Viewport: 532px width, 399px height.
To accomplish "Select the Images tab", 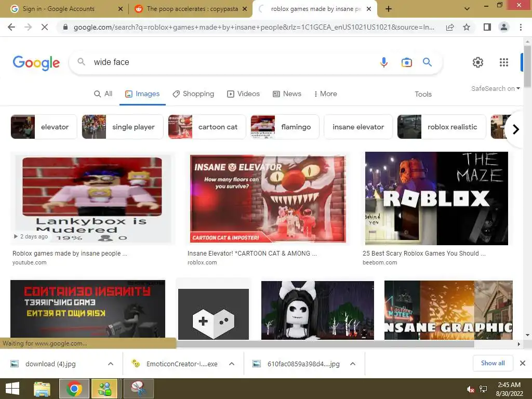I will tap(142, 94).
